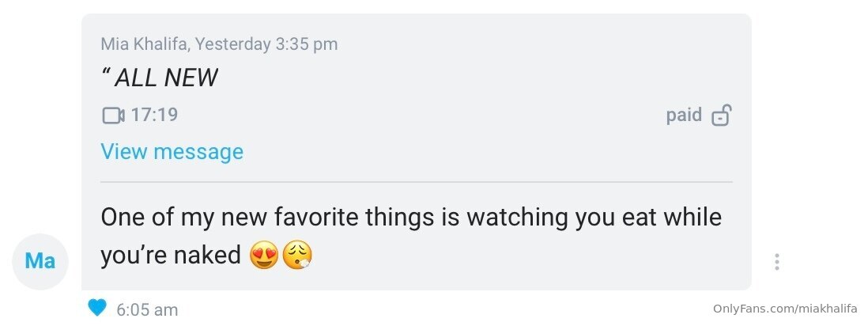This screenshot has height=326, width=868.
Task: Select the quoted "ALL NEW" text
Action: 166,78
